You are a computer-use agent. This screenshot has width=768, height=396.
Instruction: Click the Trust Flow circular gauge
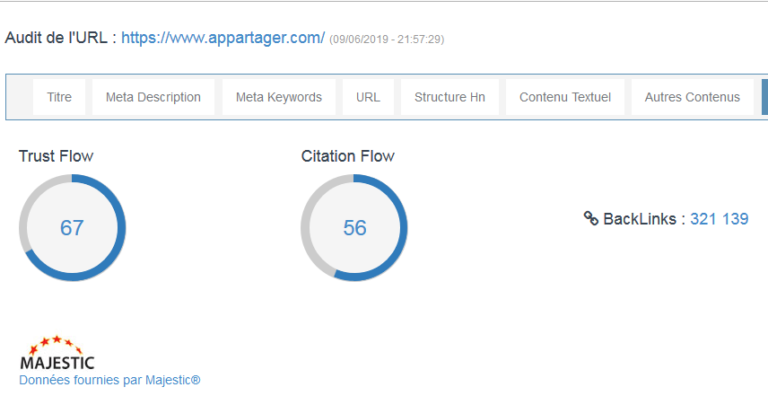[x=72, y=227]
